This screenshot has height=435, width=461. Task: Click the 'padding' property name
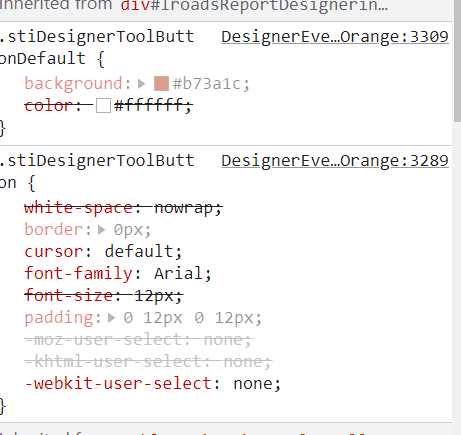[x=59, y=318]
